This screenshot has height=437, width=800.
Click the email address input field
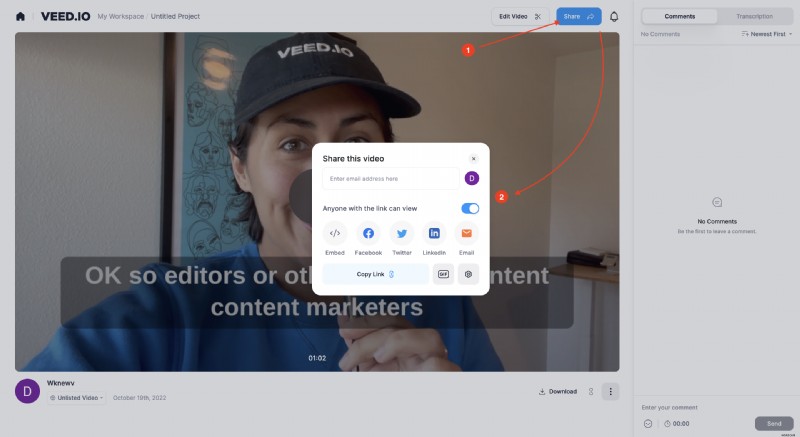tap(391, 178)
